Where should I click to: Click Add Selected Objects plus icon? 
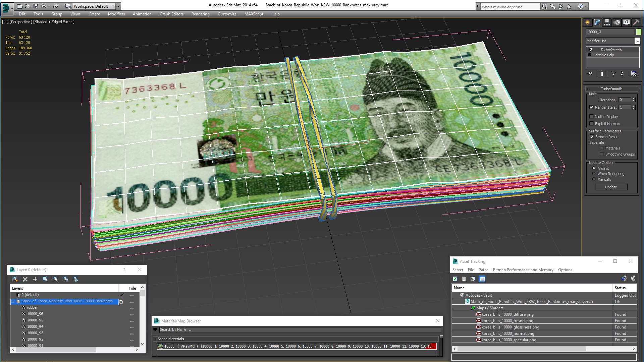pyautogui.click(x=35, y=279)
